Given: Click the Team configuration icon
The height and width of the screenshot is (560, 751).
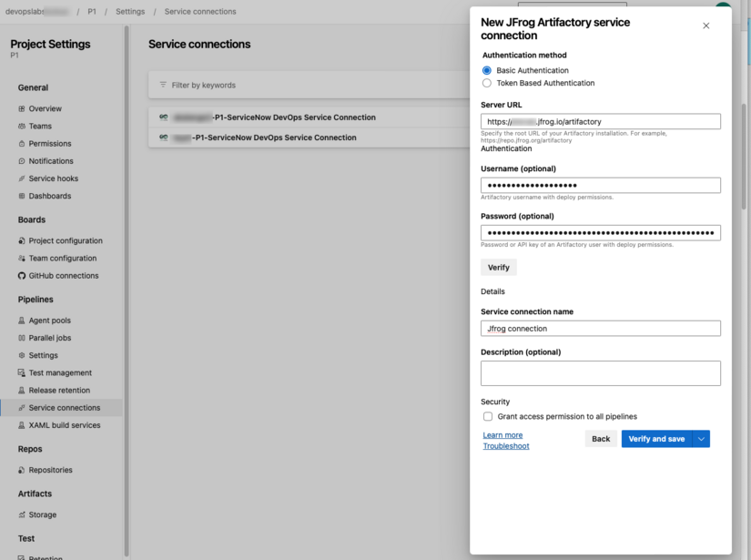Looking at the screenshot, I should 22,259.
